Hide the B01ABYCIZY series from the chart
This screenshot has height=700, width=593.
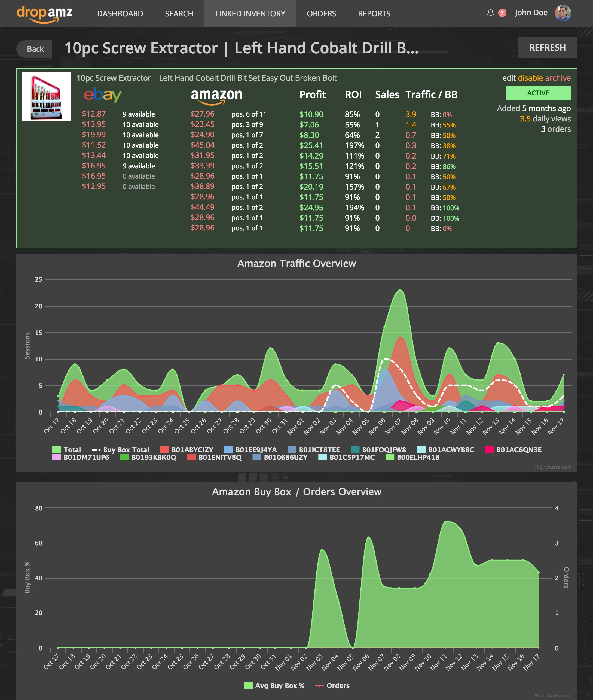[x=192, y=449]
